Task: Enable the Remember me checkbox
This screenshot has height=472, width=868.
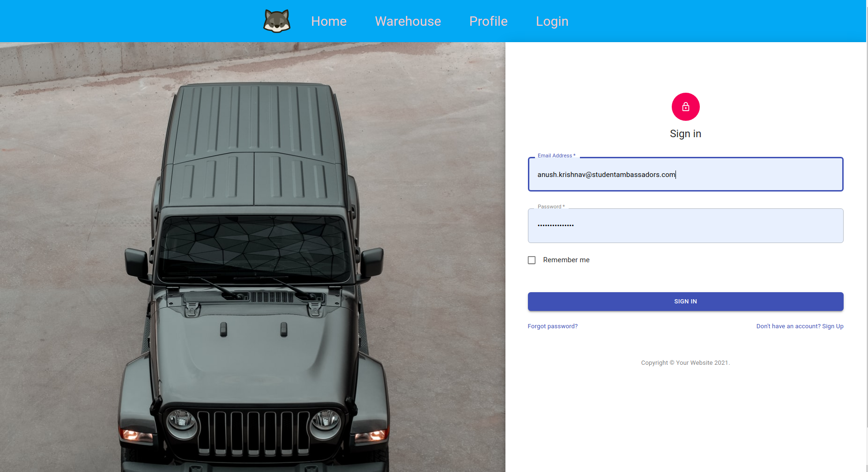Action: 532,260
